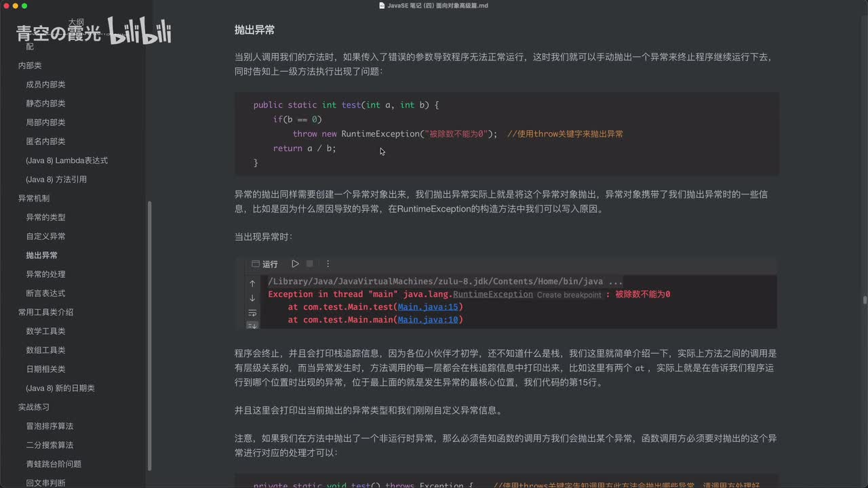Open 异常的类型 in outline
The width and height of the screenshot is (868, 488).
coord(45,218)
